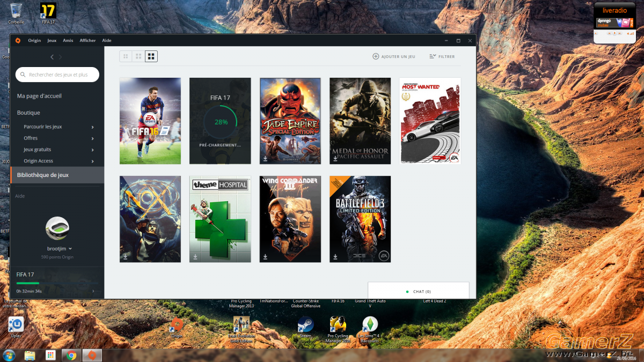The width and height of the screenshot is (644, 362).
Task: Open the Windows Start menu
Action: click(x=9, y=355)
